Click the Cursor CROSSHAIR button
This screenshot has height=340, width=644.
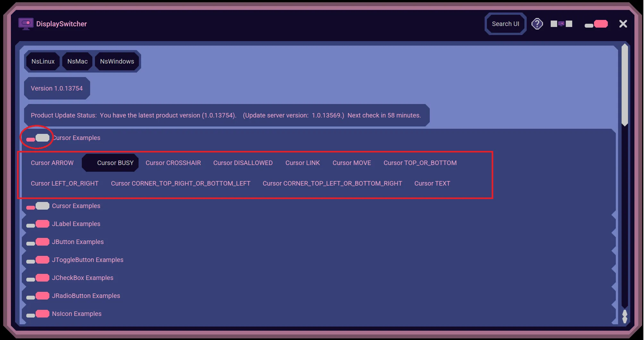click(x=173, y=163)
